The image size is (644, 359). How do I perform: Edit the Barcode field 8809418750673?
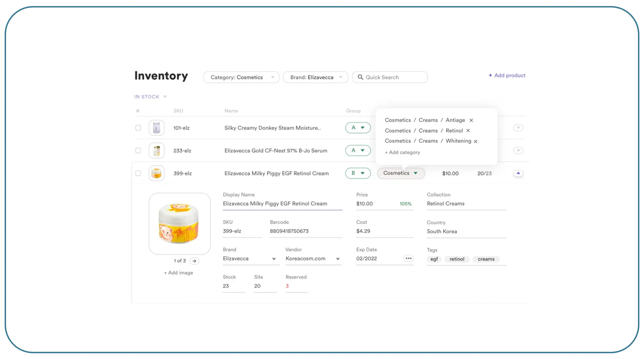306,231
